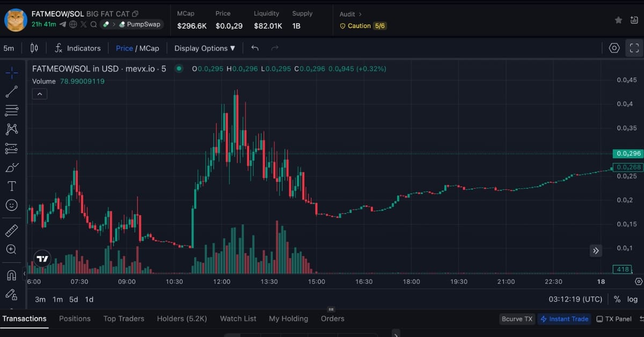Open the candlestick chart style selector

pyautogui.click(x=34, y=48)
